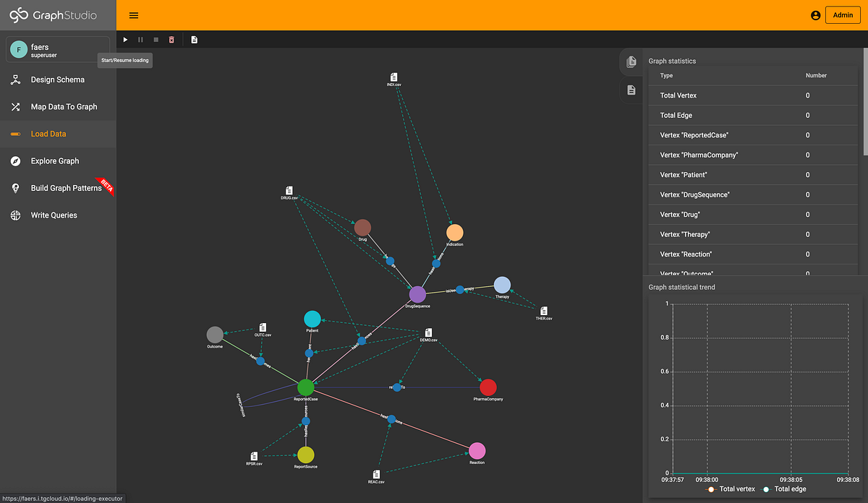Click the GraphStudio logo

(x=43, y=14)
